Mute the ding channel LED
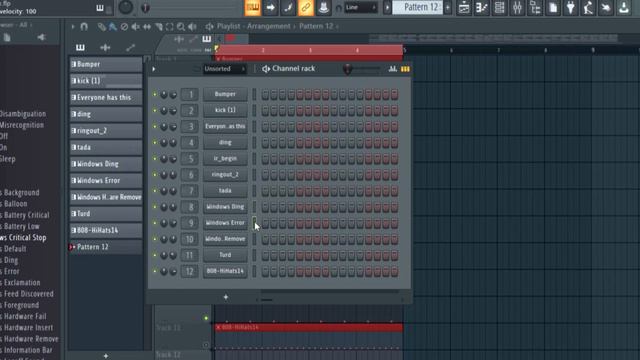640x360 pixels. pyautogui.click(x=155, y=143)
